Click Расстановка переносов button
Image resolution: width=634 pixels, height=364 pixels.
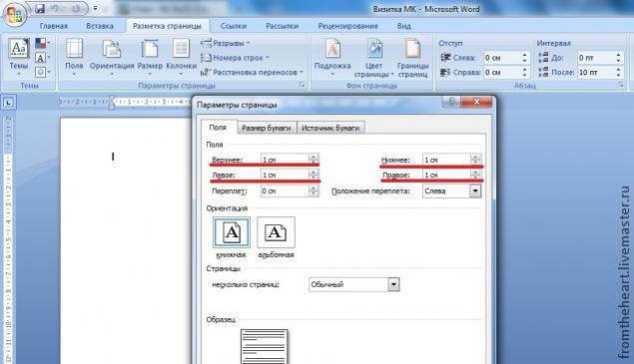252,73
